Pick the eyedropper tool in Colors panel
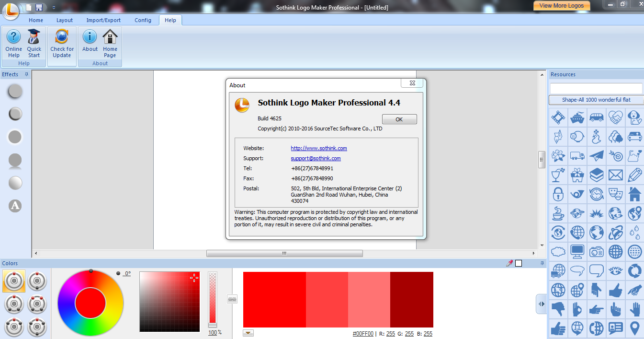The height and width of the screenshot is (339, 644). pos(509,263)
